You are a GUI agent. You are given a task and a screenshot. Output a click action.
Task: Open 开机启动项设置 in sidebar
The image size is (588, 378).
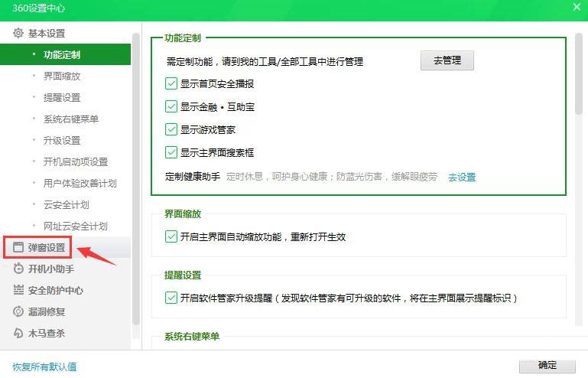(x=76, y=162)
